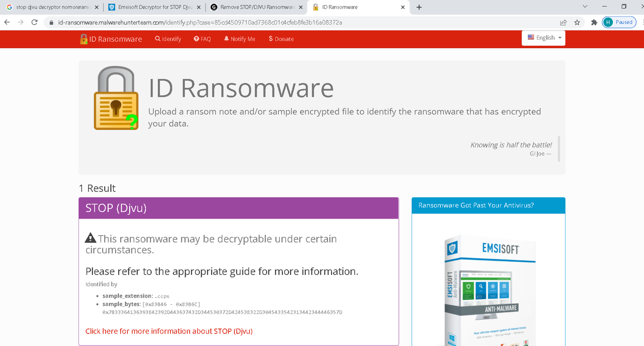Focus the address bar URL
This screenshot has height=346, width=644.
click(x=200, y=23)
